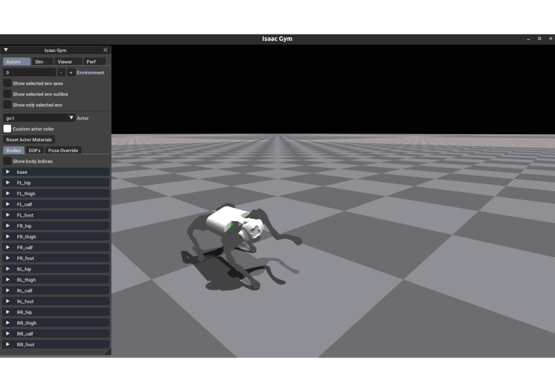555x392 pixels.
Task: Toggle Custom actor color white swatch
Action: (7, 129)
